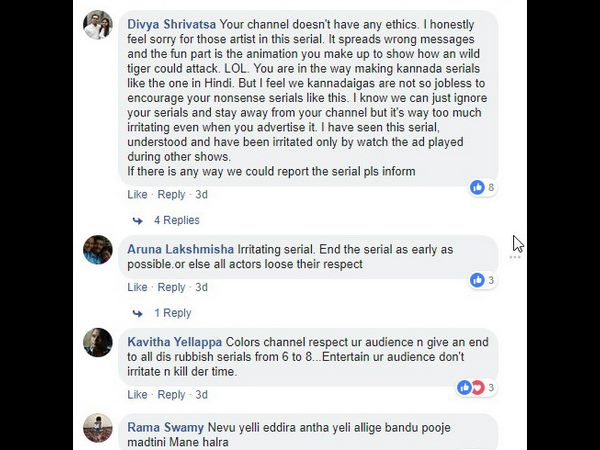The image size is (600, 450).
Task: Click the like reaction icon on Divya's comment
Action: [x=477, y=187]
